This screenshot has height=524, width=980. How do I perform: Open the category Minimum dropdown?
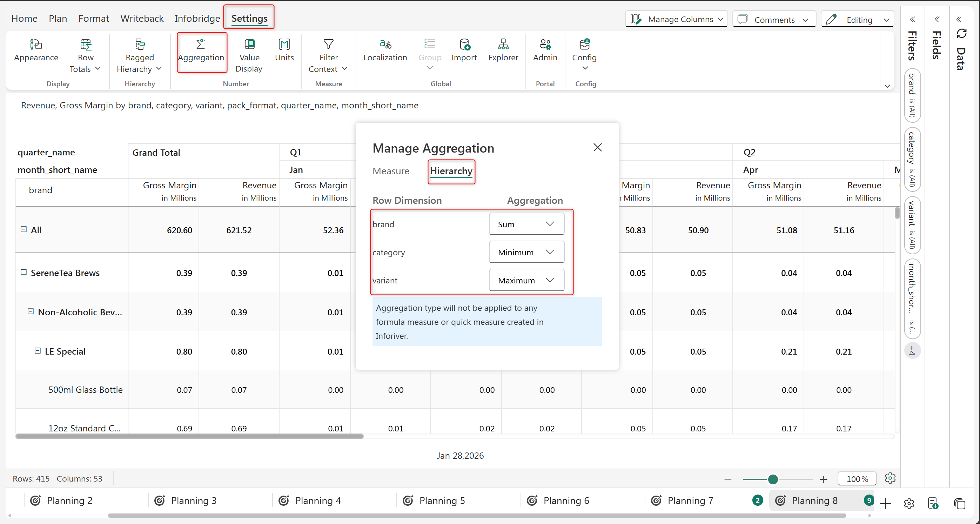pos(526,252)
